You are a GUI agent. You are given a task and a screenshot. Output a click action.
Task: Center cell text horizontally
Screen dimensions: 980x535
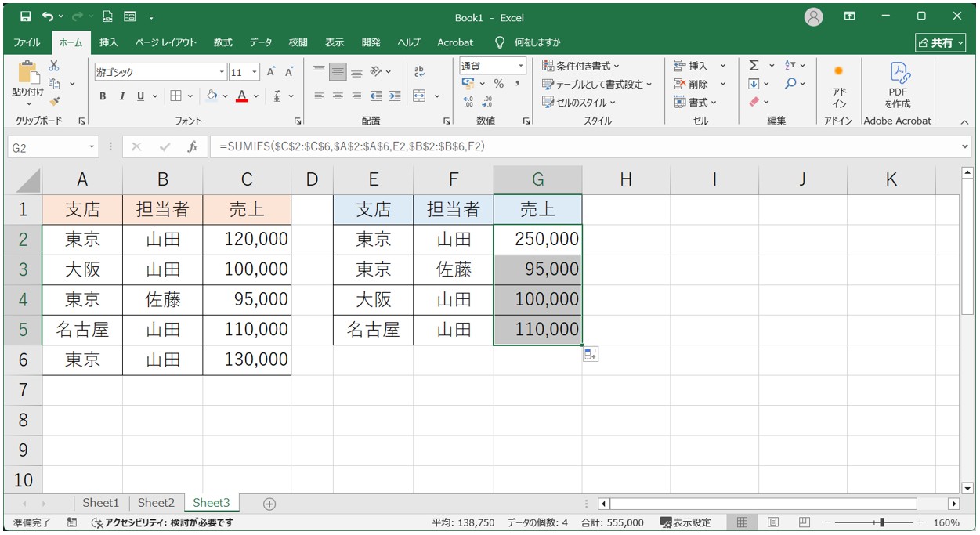click(x=338, y=96)
